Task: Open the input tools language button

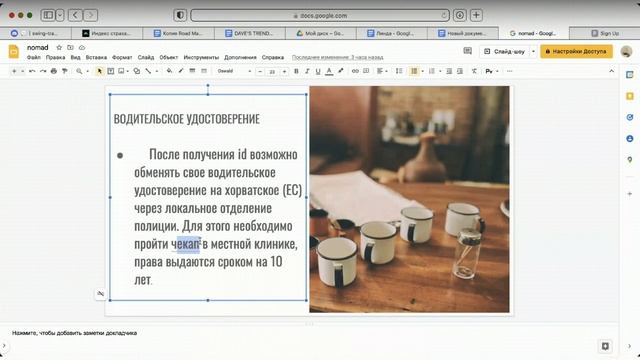Action: pyautogui.click(x=489, y=71)
